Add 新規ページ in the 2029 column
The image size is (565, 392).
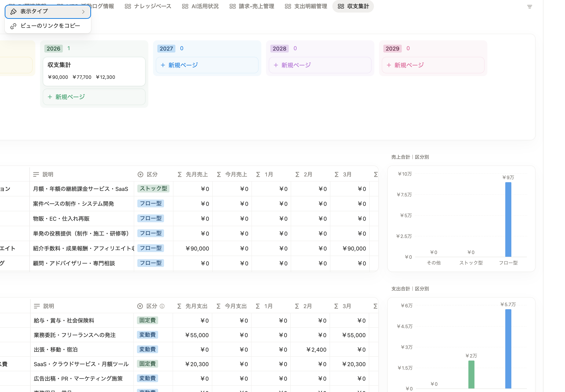pyautogui.click(x=433, y=65)
